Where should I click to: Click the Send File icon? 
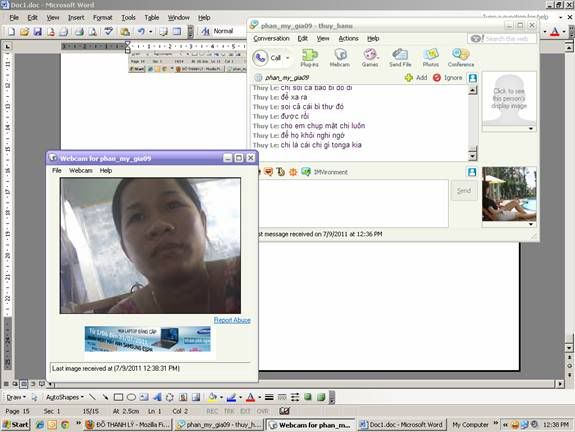tap(400, 58)
